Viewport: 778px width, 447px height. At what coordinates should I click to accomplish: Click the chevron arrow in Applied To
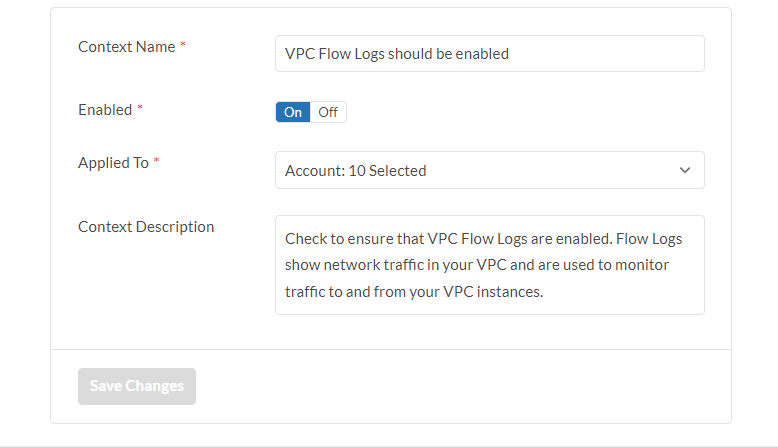[685, 170]
